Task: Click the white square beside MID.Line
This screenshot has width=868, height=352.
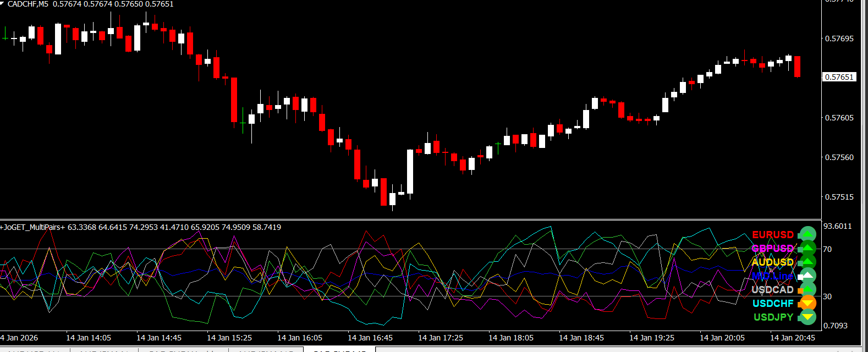Action: point(800,277)
